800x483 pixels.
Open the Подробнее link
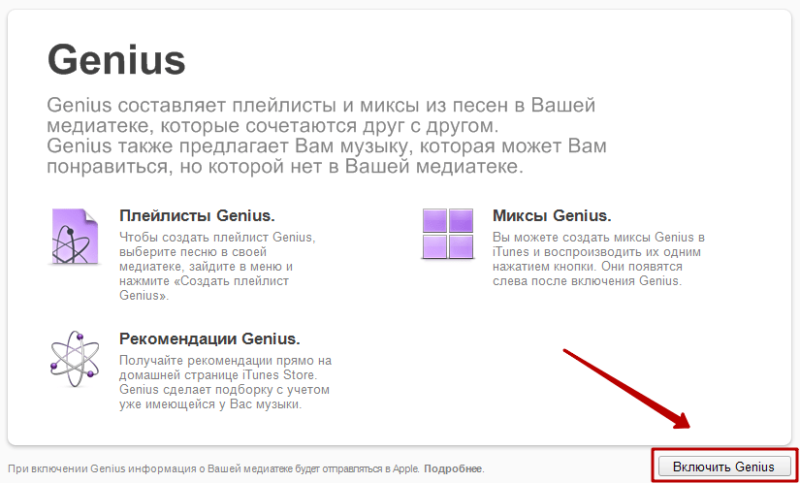pos(454,468)
